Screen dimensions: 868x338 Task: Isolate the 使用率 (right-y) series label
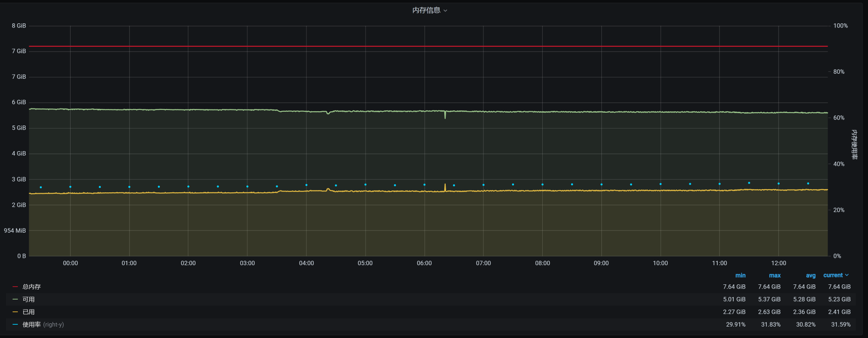(x=43, y=325)
